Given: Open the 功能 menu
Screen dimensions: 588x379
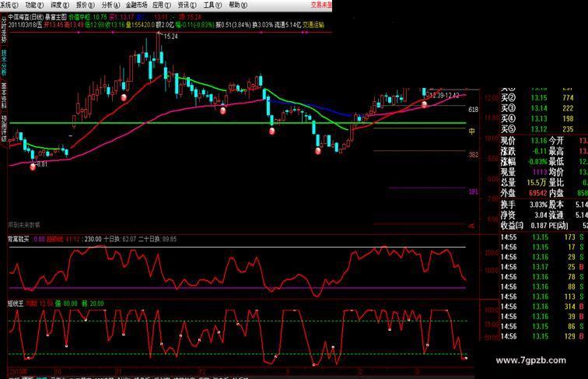Looking at the screenshot, I should 33,5.
